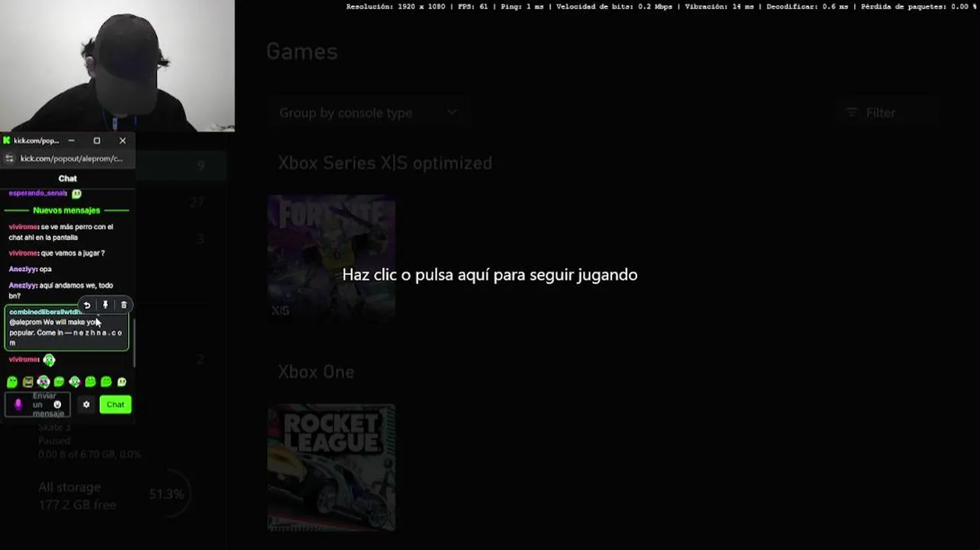The width and height of the screenshot is (980, 550).
Task: Click the webcam video feed
Action: (x=118, y=66)
